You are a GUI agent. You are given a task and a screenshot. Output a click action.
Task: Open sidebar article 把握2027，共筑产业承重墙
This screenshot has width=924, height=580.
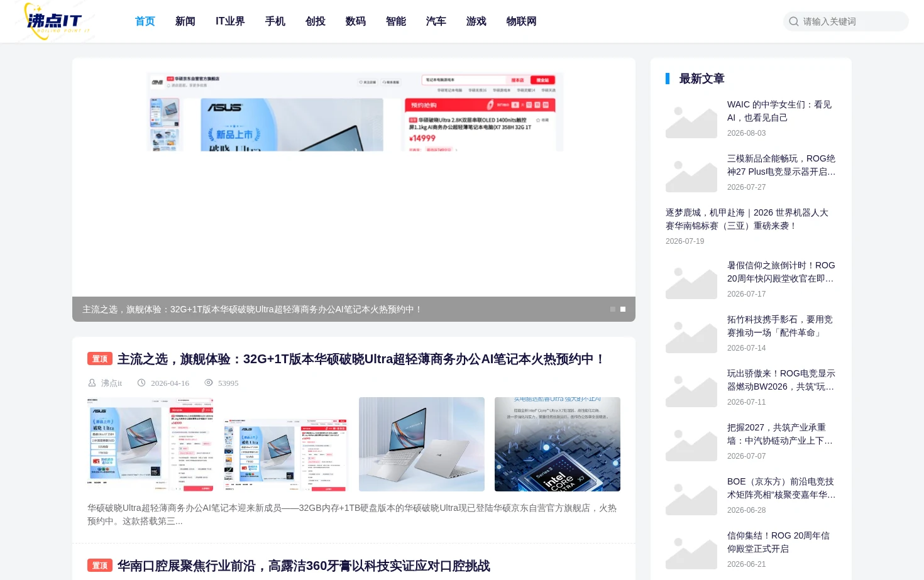click(780, 434)
